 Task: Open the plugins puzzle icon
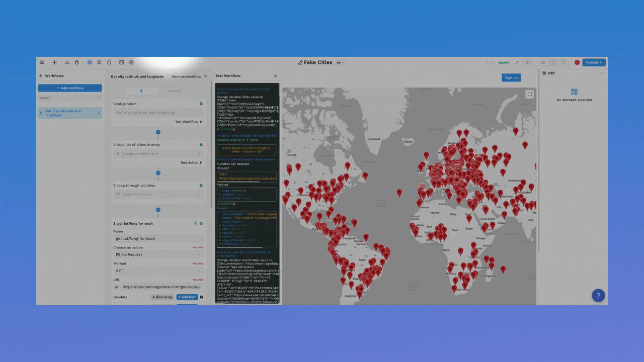[109, 62]
